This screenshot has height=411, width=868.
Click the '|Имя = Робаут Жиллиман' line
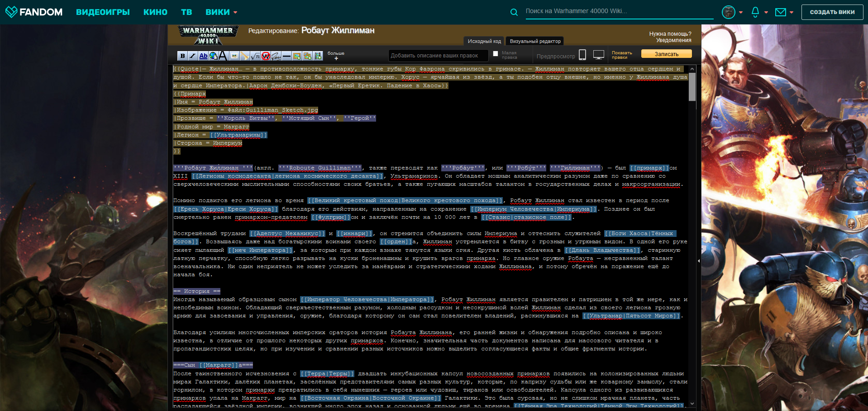213,102
